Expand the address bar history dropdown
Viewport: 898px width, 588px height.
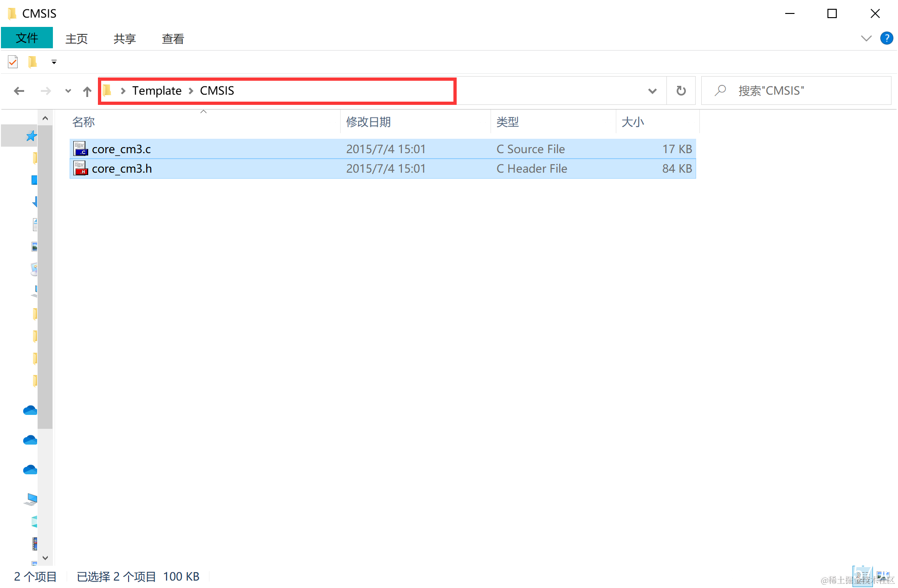[652, 91]
